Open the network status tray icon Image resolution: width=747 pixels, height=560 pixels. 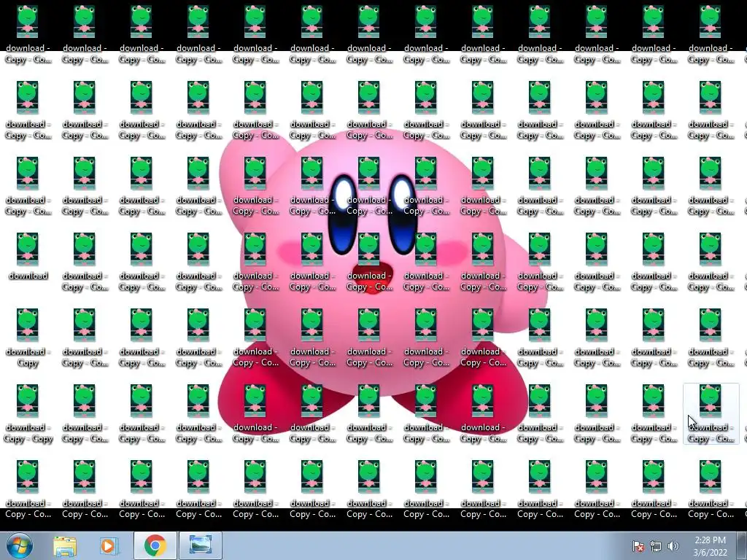point(656,546)
